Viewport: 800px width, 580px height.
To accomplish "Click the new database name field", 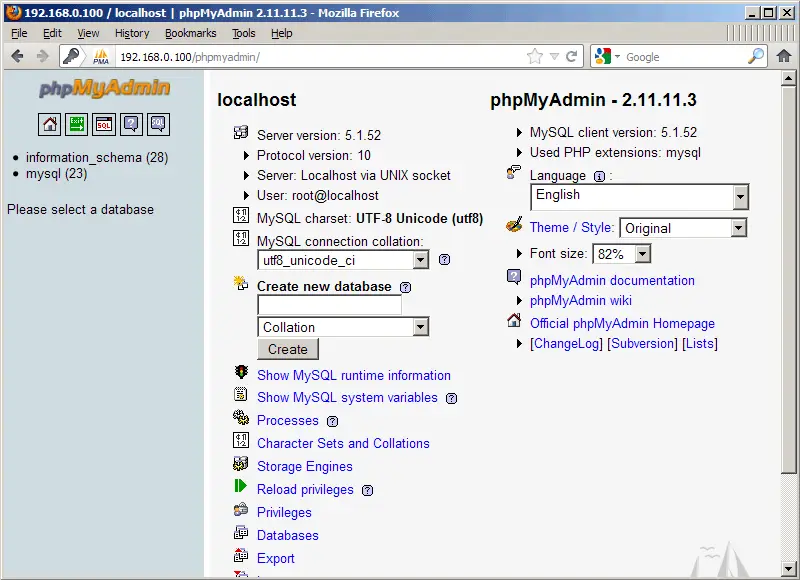I will [x=330, y=305].
